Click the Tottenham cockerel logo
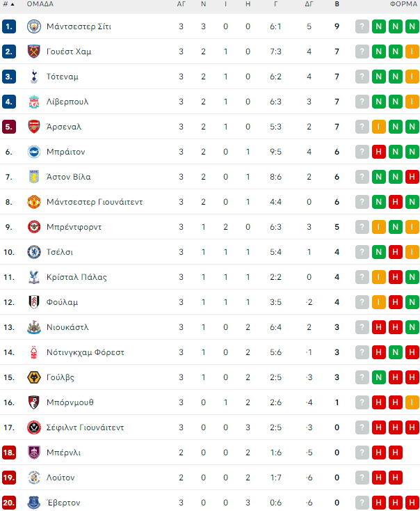The width and height of the screenshot is (420, 511). point(33,77)
